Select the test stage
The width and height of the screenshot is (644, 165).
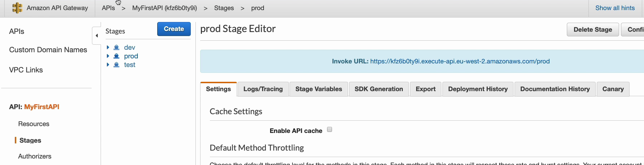click(129, 65)
